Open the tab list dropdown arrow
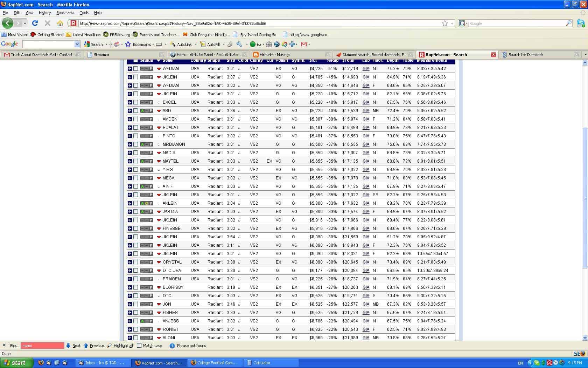Viewport: 588px width, 368px height. (x=585, y=55)
